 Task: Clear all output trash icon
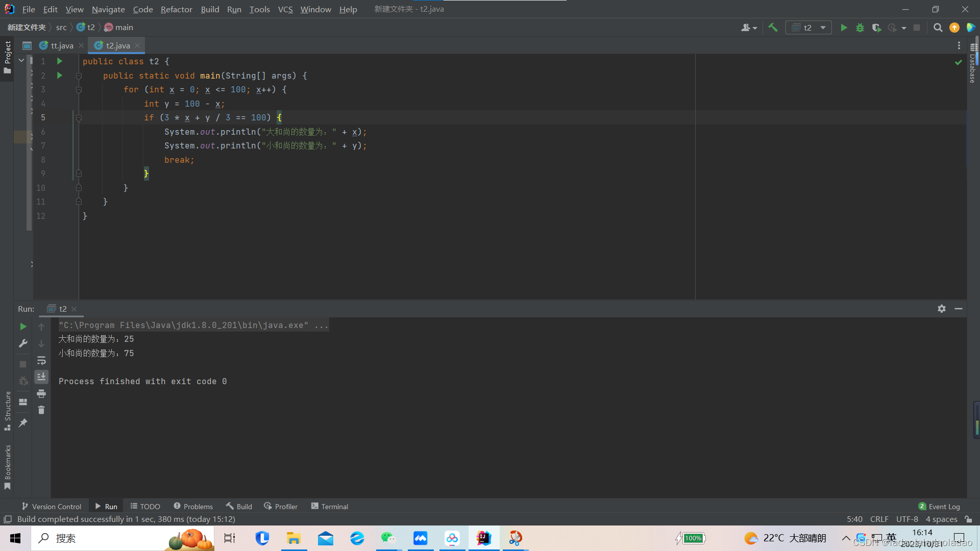click(x=41, y=410)
